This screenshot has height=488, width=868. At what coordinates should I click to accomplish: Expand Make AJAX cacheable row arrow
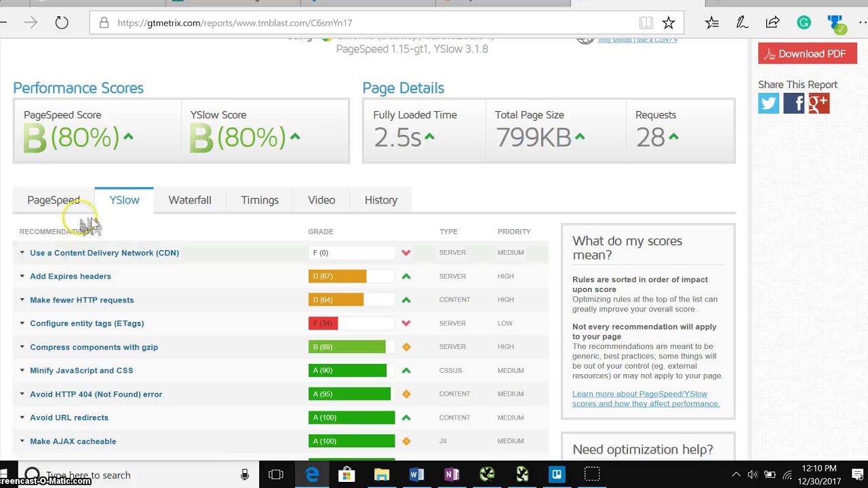point(22,441)
